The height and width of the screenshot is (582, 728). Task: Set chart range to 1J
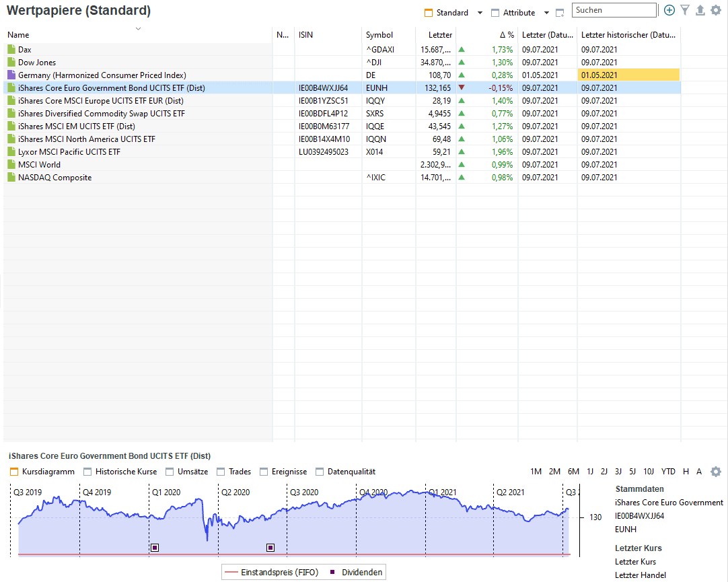click(x=590, y=472)
